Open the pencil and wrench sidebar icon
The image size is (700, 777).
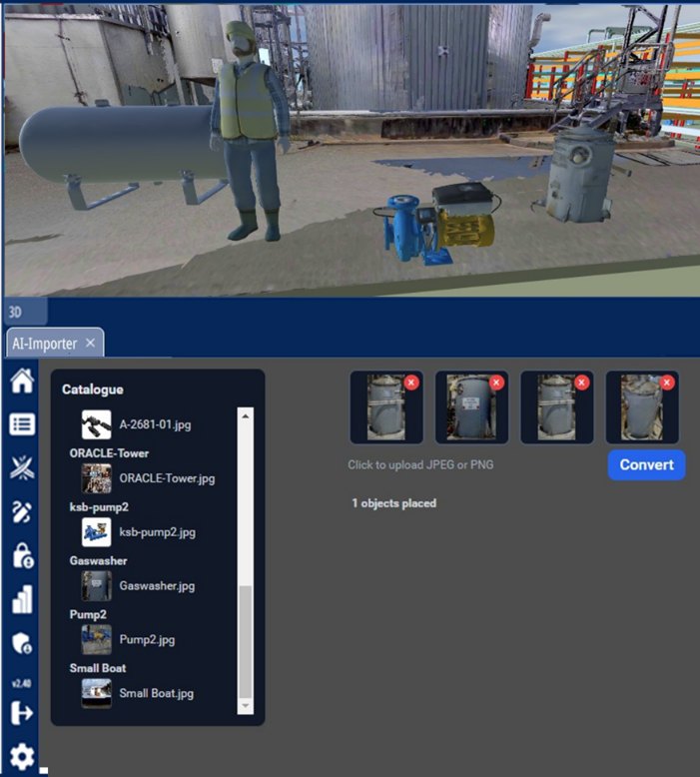[x=22, y=512]
